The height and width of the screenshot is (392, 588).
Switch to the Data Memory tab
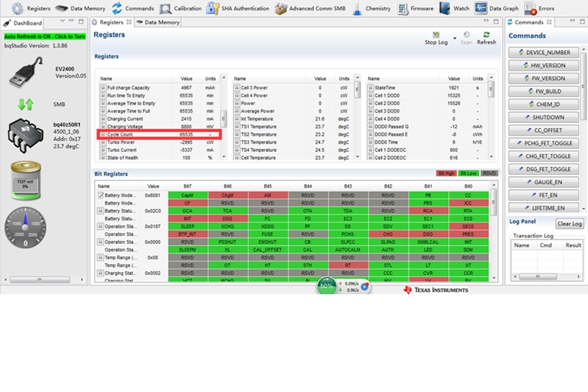pyautogui.click(x=158, y=22)
